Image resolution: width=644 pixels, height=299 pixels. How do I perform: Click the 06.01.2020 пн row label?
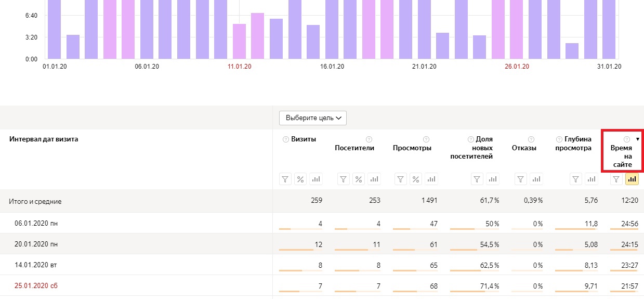[x=36, y=224]
